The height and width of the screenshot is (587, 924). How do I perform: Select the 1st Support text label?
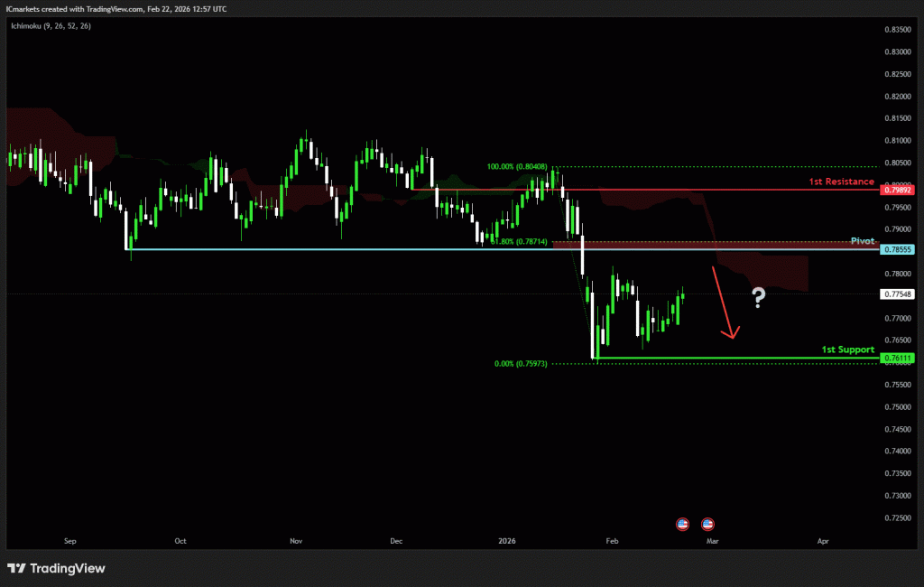(847, 349)
